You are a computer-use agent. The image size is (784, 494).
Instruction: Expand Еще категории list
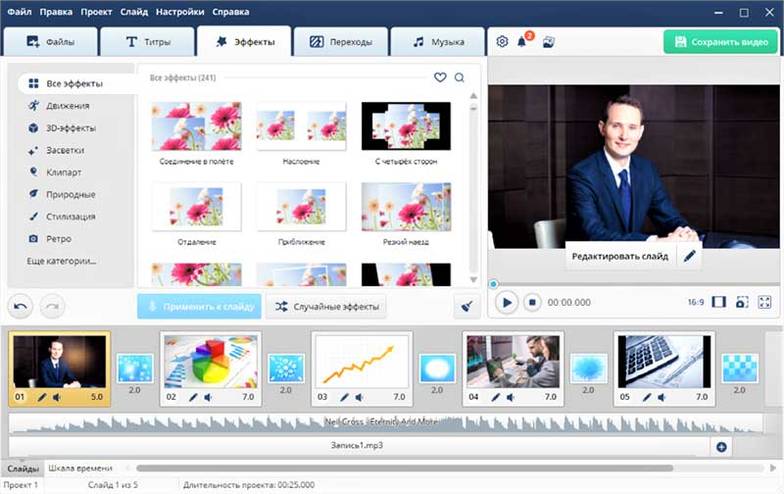point(62,261)
